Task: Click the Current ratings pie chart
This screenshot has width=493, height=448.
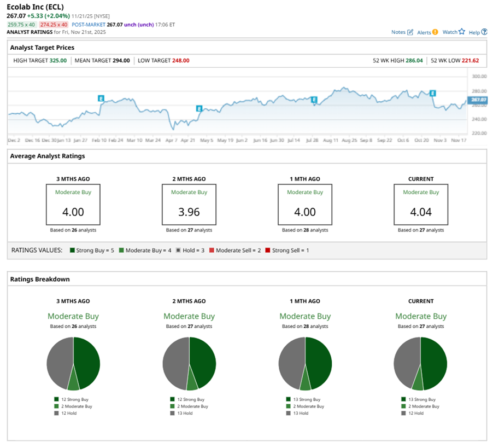Action: [420, 364]
